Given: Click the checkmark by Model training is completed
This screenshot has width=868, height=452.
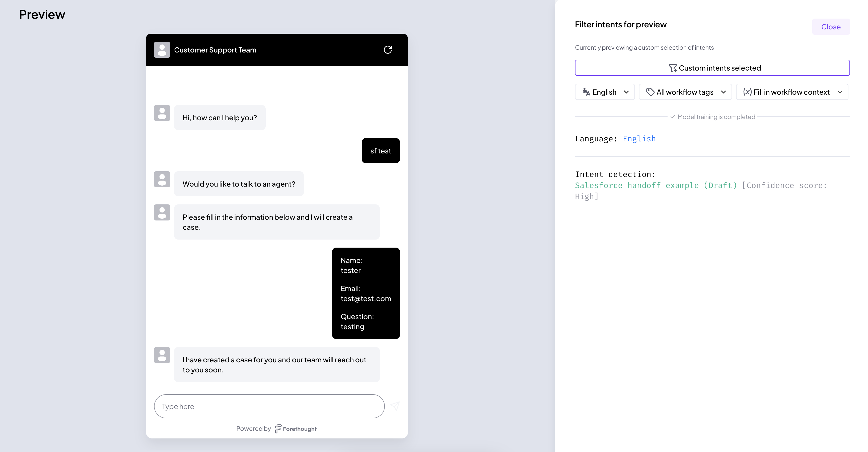Looking at the screenshot, I should coord(673,117).
